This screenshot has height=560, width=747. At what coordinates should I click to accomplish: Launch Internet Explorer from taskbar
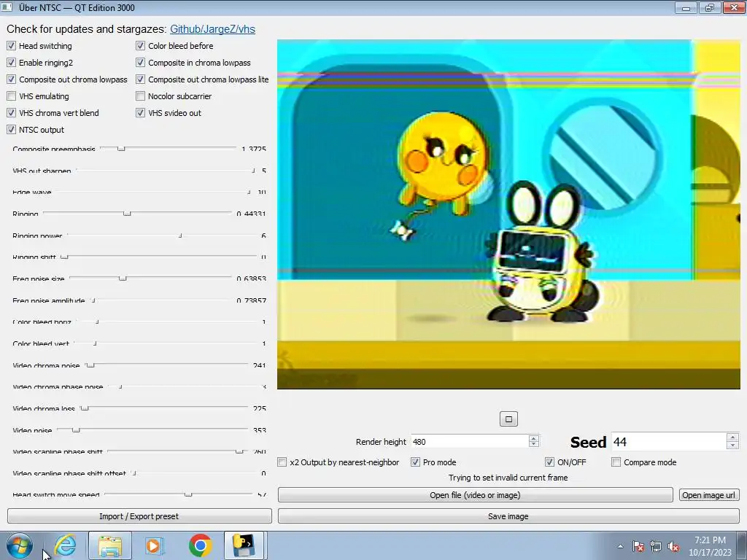(65, 545)
